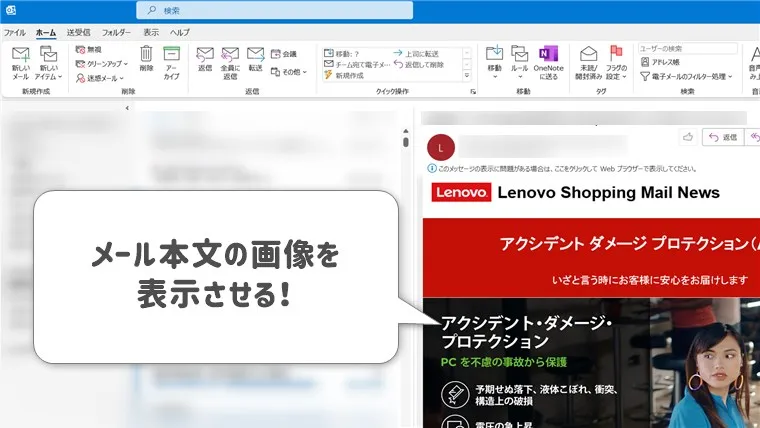Switch to the 表示 tab
This screenshot has width=760, height=428.
pyautogui.click(x=151, y=32)
